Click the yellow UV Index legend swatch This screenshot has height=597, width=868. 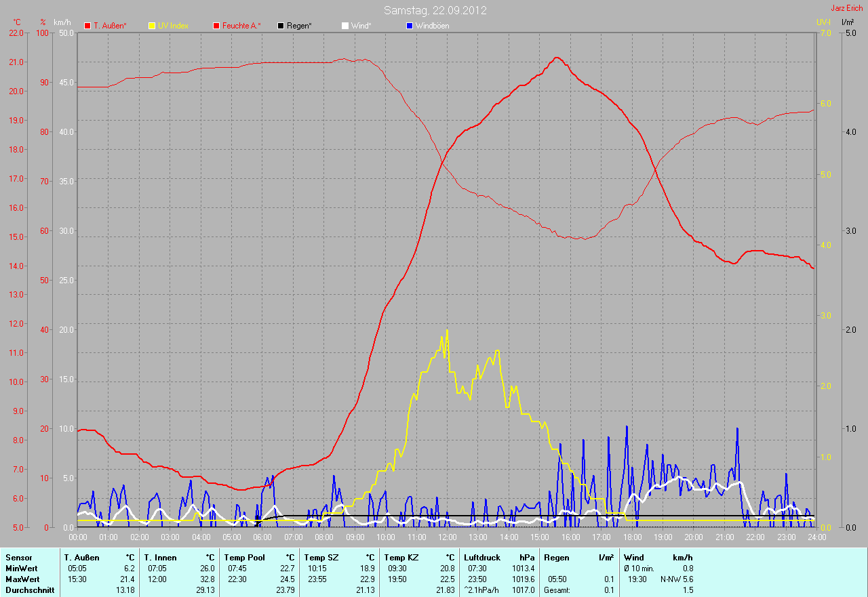point(152,26)
